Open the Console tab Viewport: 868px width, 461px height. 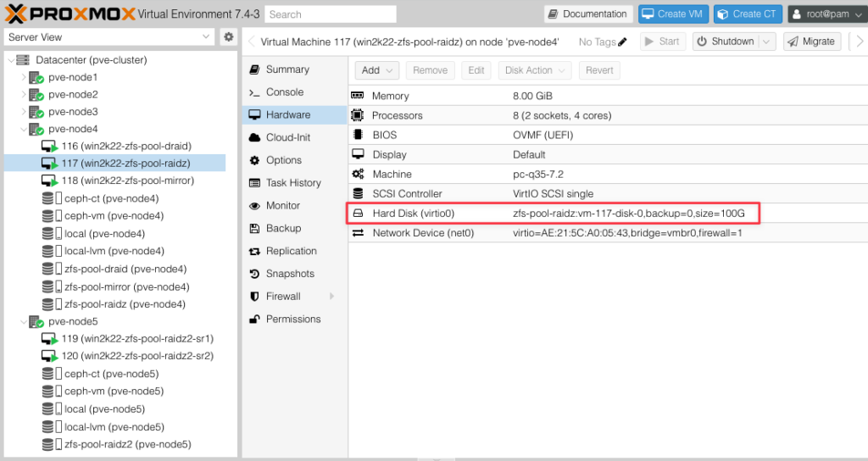[x=294, y=92]
